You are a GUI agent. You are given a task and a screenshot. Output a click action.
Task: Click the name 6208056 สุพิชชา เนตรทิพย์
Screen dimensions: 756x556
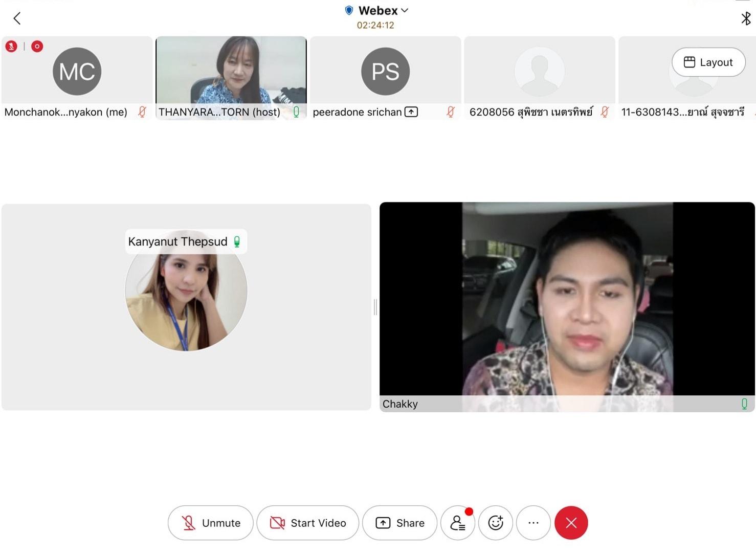tap(531, 112)
